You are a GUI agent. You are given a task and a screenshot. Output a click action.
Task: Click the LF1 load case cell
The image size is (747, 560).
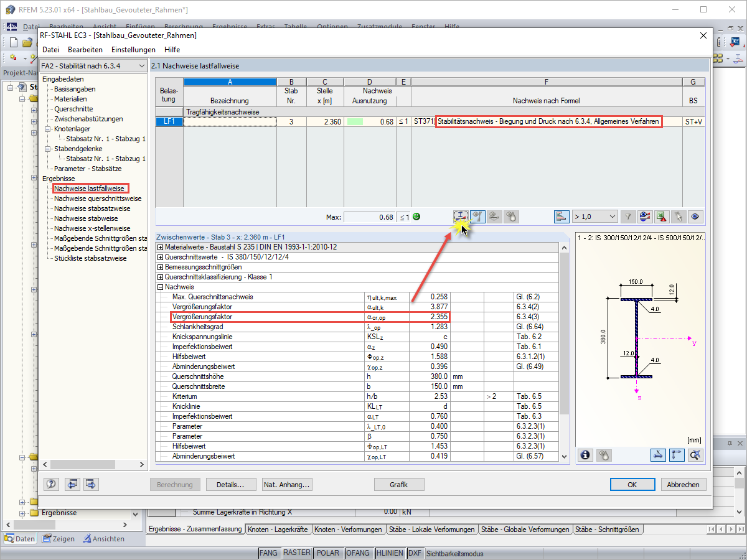(169, 121)
